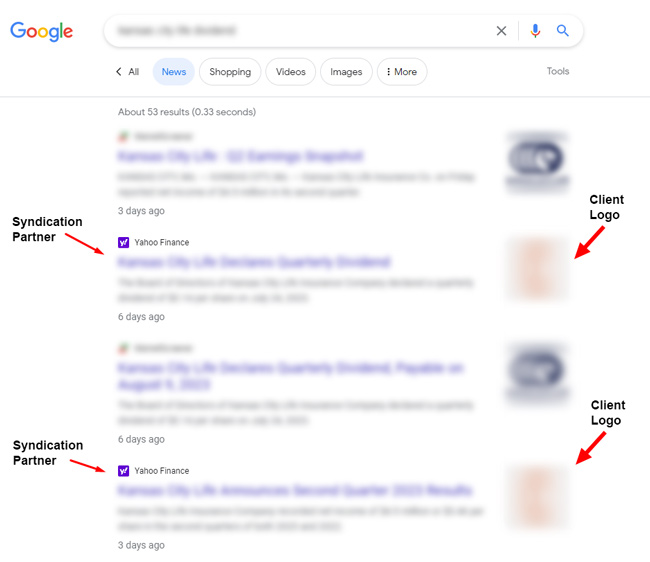Open the third result's two-line headline
The image size is (650, 562).
[x=290, y=376]
